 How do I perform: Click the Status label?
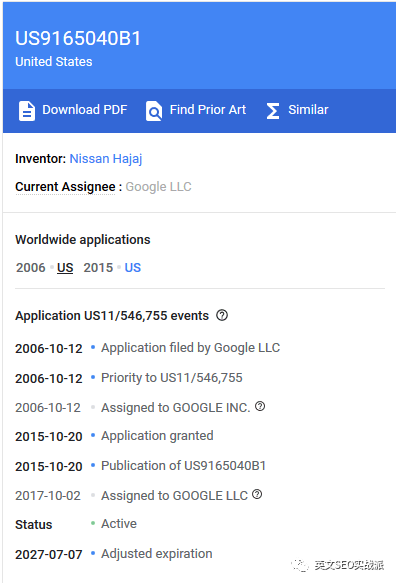(34, 525)
